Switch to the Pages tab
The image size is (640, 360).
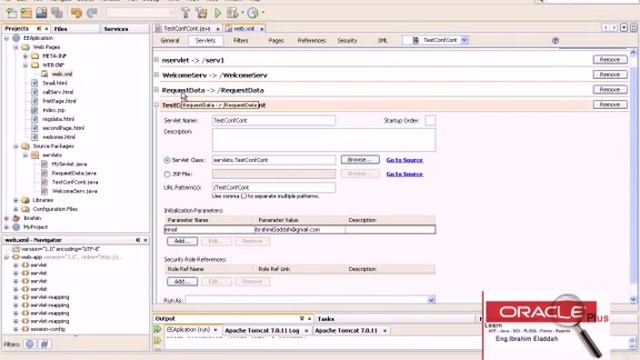[x=276, y=40]
